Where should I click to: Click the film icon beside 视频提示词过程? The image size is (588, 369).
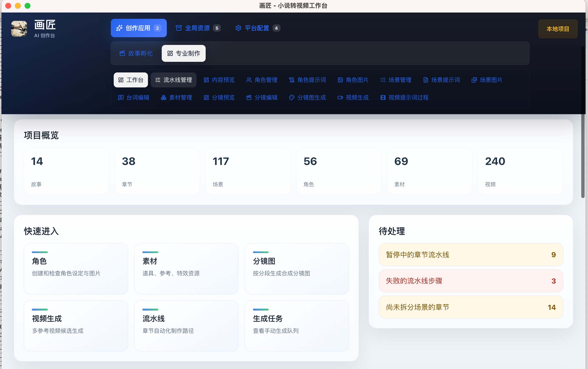coord(383,98)
